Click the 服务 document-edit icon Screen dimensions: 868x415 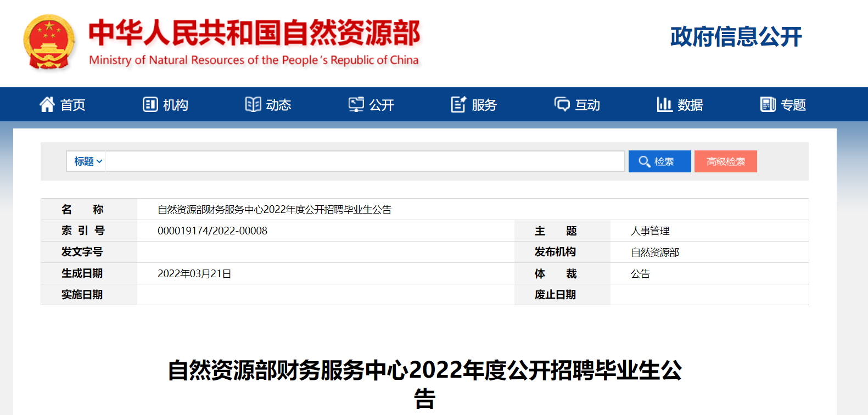pyautogui.click(x=458, y=104)
